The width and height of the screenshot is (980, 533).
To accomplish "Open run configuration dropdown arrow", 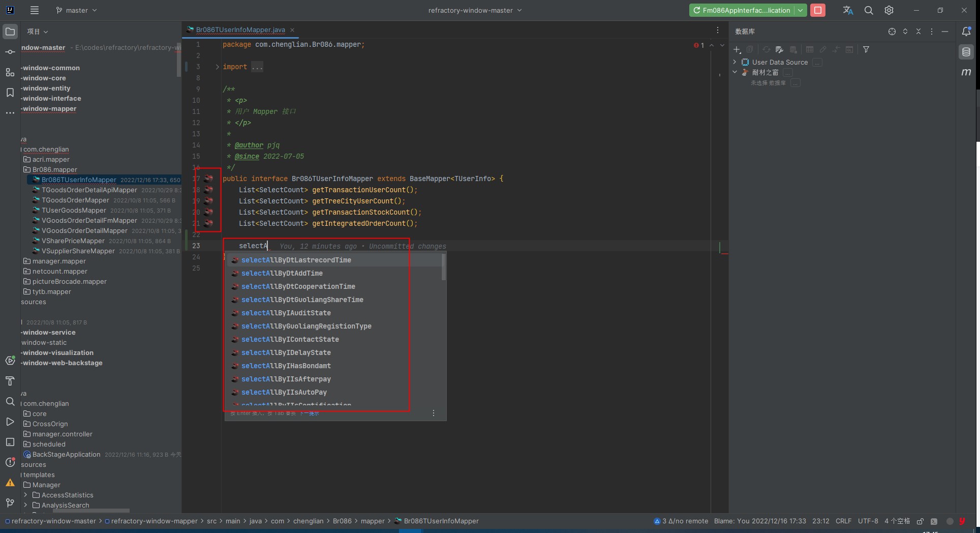I will [x=800, y=10].
